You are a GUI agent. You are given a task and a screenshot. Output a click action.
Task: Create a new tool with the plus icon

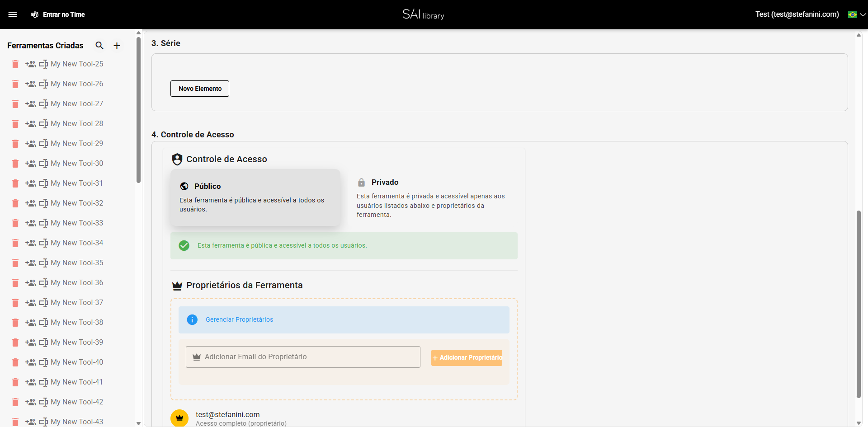pyautogui.click(x=117, y=46)
